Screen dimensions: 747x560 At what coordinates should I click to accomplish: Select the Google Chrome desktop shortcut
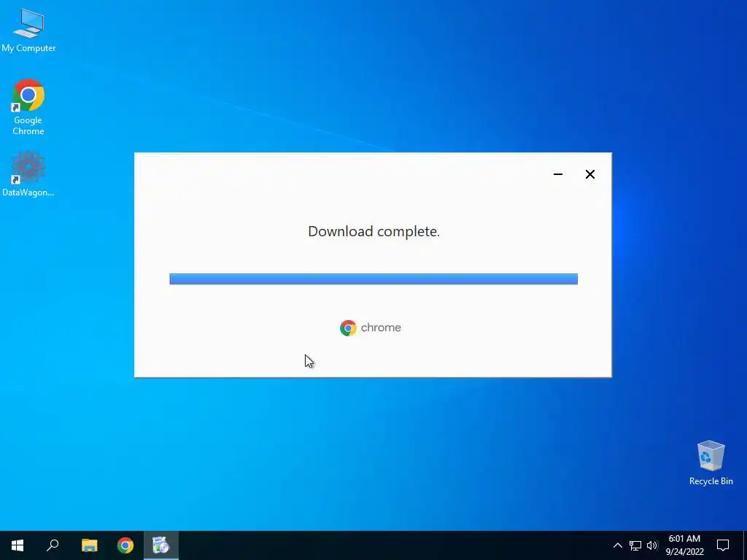(28, 107)
